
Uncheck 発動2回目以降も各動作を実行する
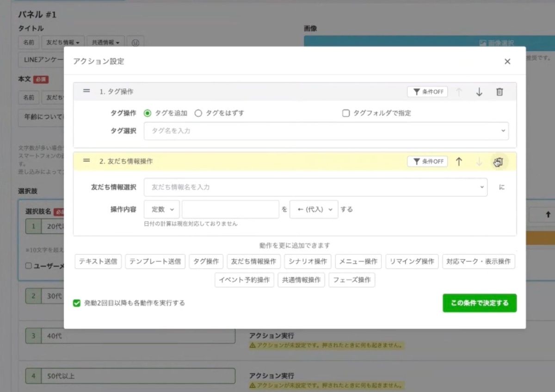pos(77,303)
